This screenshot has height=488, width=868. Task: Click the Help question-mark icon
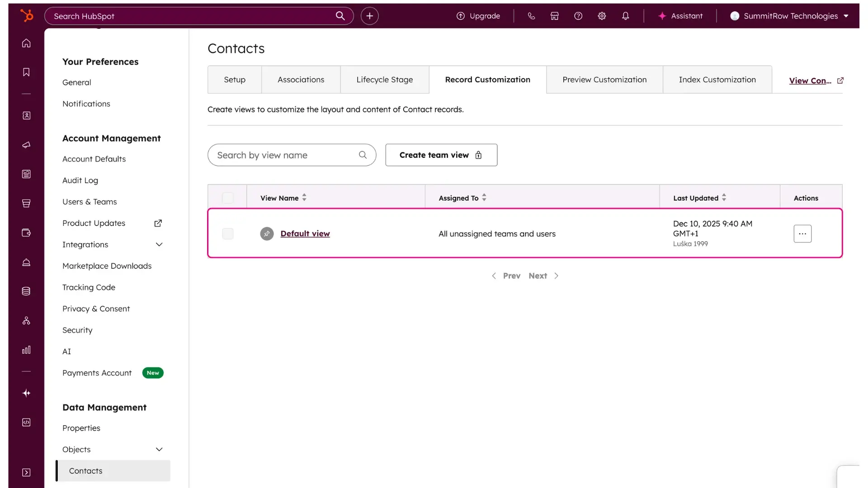578,16
